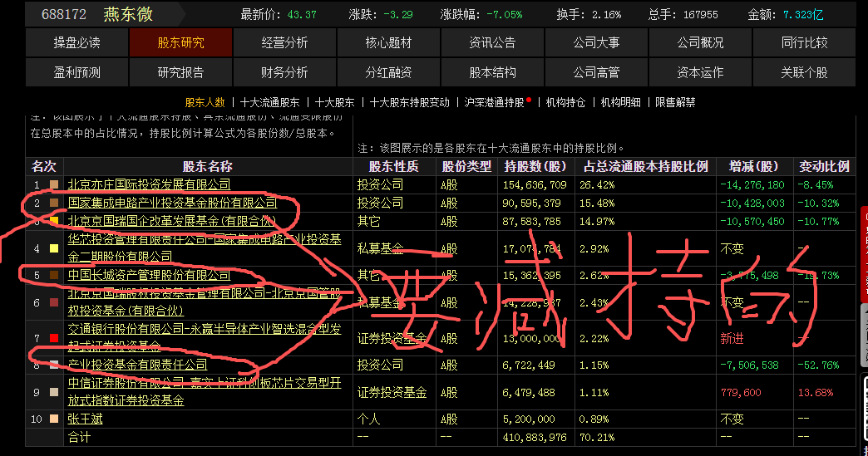868x456 pixels.
Task: Open the 同行比较 tab
Action: pyautogui.click(x=804, y=42)
